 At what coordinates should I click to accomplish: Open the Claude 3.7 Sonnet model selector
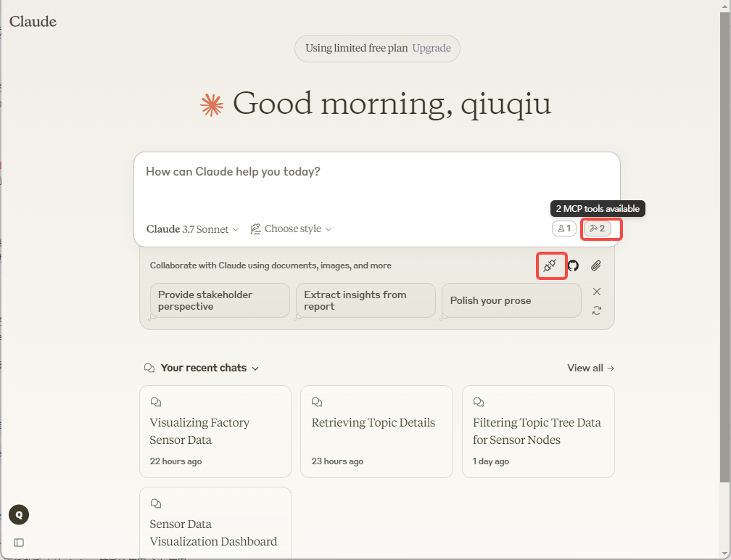click(193, 229)
